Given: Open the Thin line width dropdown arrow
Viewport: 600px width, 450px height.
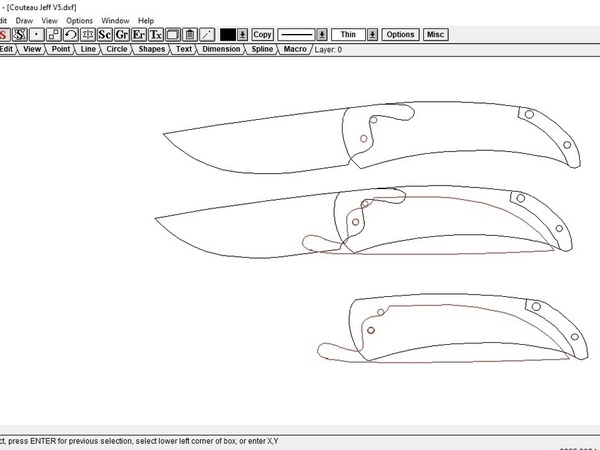Looking at the screenshot, I should (x=372, y=34).
